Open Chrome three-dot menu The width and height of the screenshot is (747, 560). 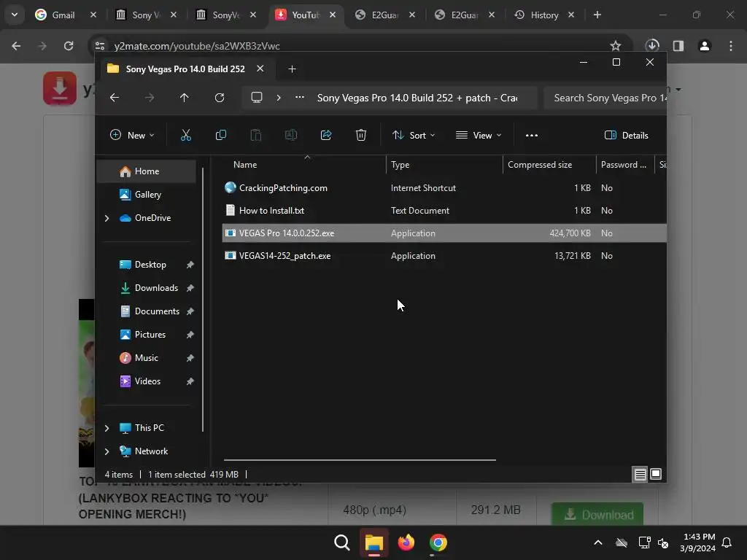pyautogui.click(x=731, y=46)
